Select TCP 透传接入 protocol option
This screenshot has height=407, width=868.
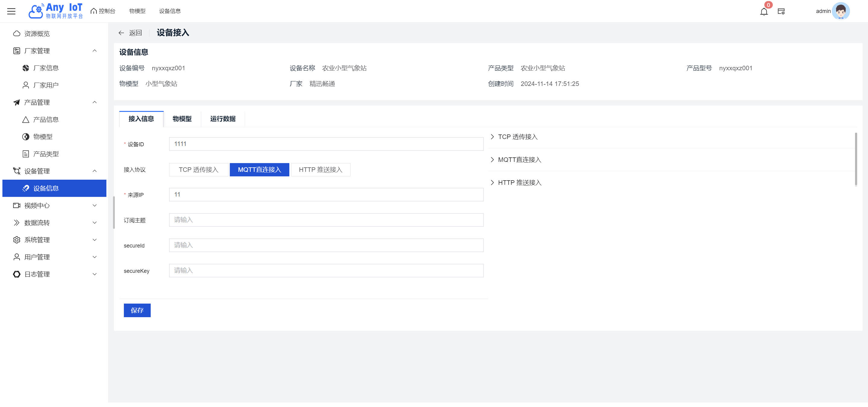tap(199, 170)
